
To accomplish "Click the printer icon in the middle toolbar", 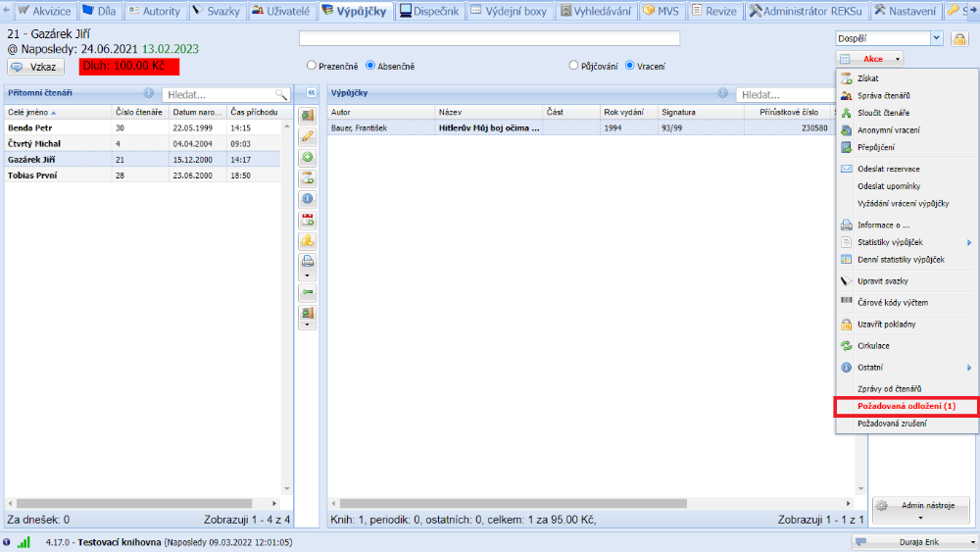I will coord(307,262).
